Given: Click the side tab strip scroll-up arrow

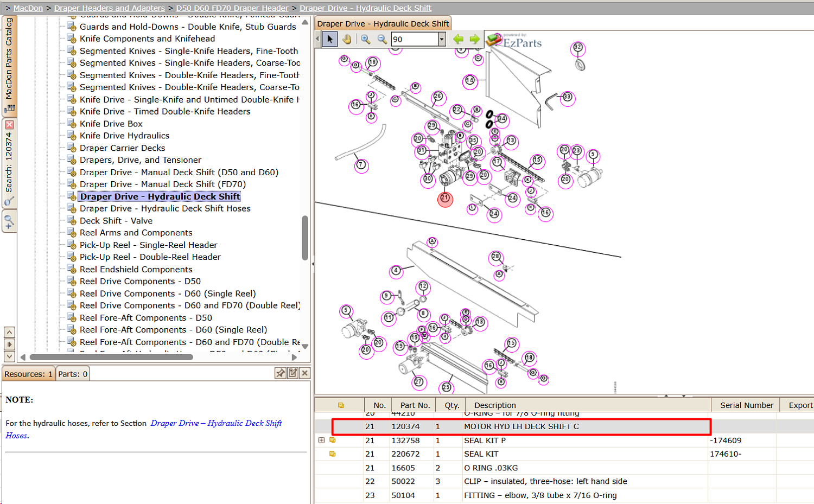Looking at the screenshot, I should coord(9,332).
